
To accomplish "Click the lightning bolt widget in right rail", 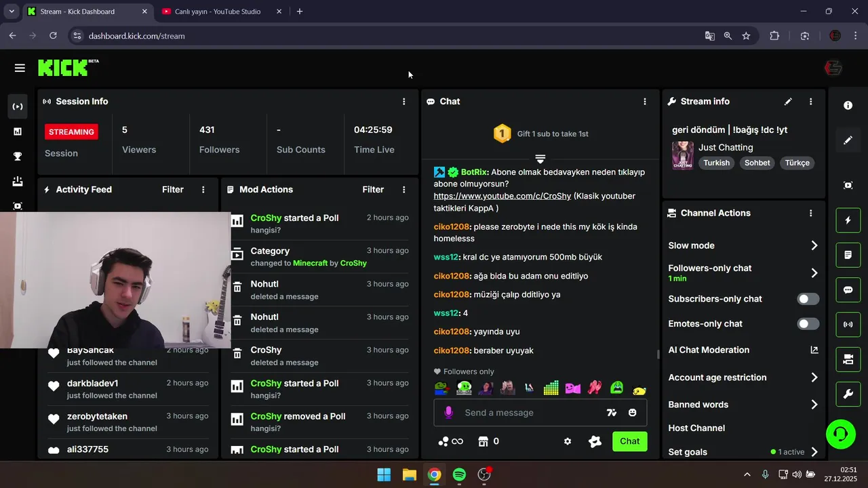I will (848, 220).
